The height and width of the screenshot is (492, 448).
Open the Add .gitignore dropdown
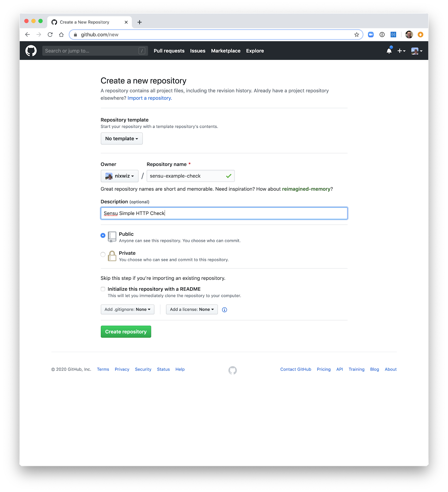[x=128, y=309]
